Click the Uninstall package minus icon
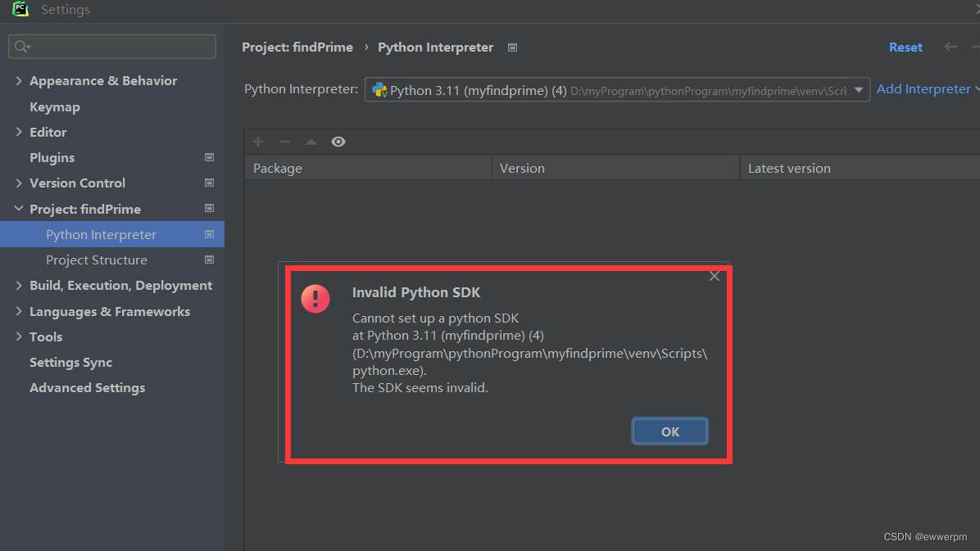The height and width of the screenshot is (551, 980). click(x=284, y=141)
